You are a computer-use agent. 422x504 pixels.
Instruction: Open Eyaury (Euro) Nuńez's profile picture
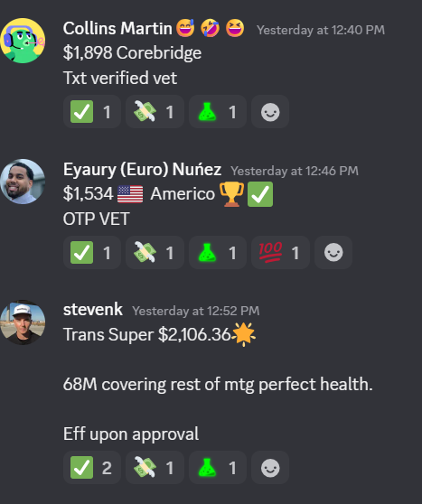(x=23, y=182)
